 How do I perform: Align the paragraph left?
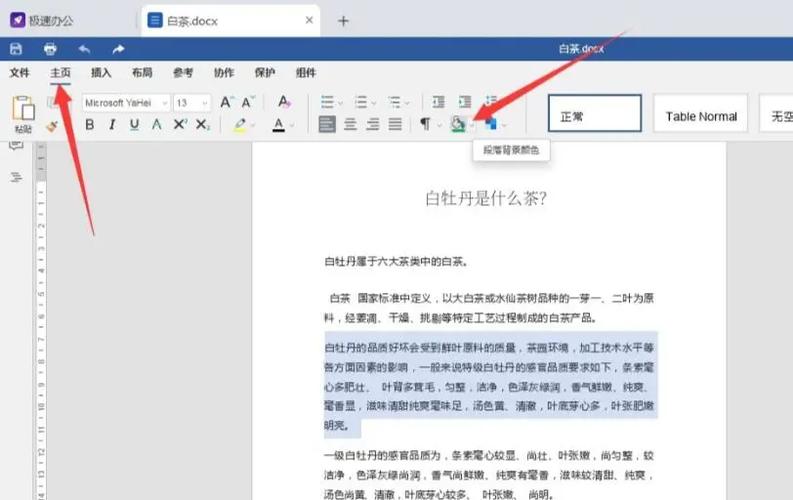coord(327,124)
